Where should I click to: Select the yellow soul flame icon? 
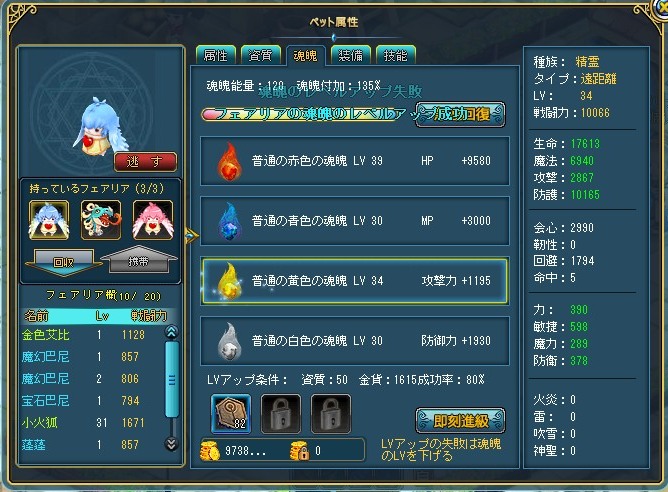click(230, 281)
